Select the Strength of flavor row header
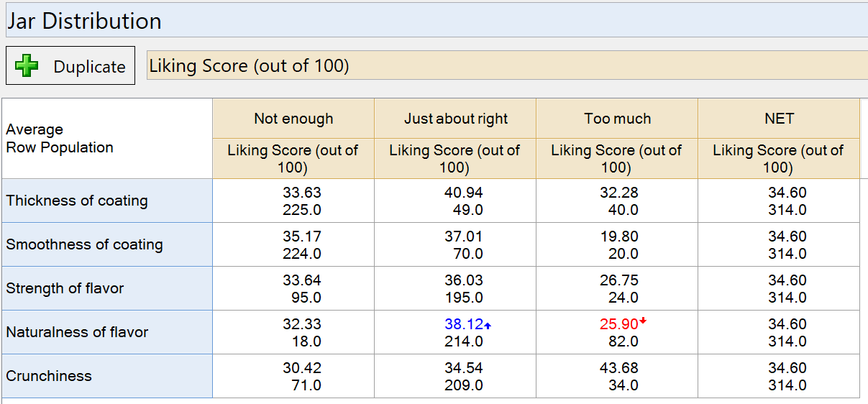 coord(107,288)
